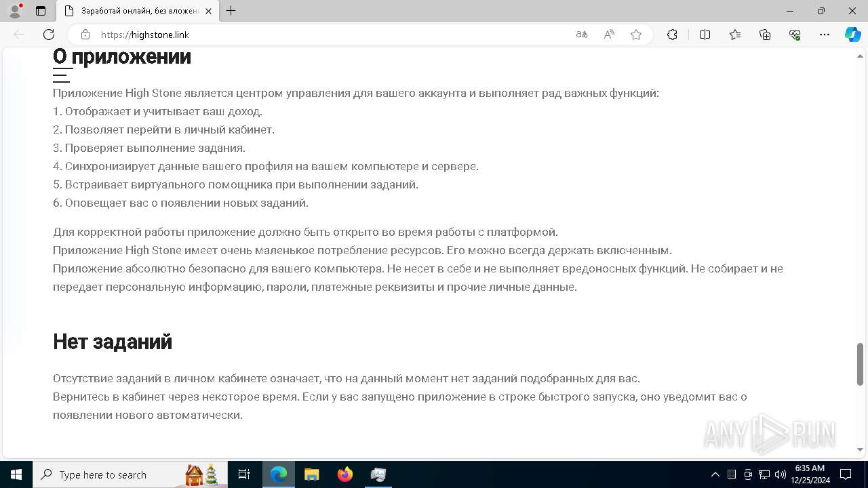Open the browser profile icon

(15, 11)
